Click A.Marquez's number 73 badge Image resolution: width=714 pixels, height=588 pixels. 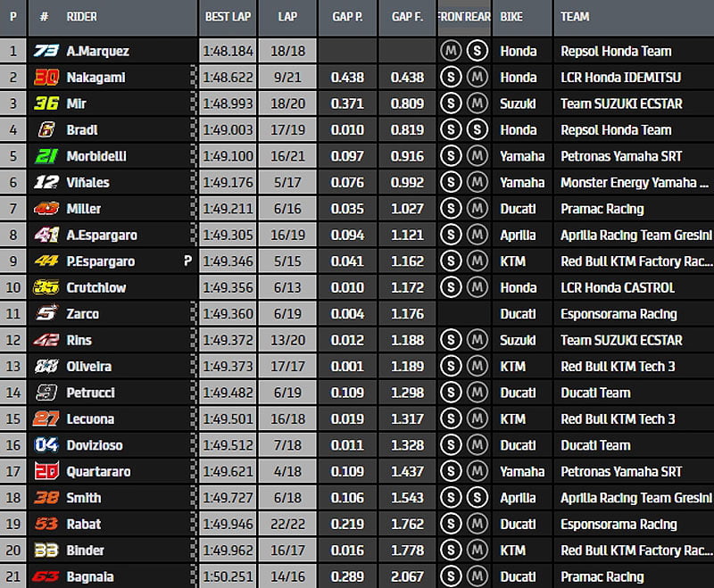[x=46, y=51]
